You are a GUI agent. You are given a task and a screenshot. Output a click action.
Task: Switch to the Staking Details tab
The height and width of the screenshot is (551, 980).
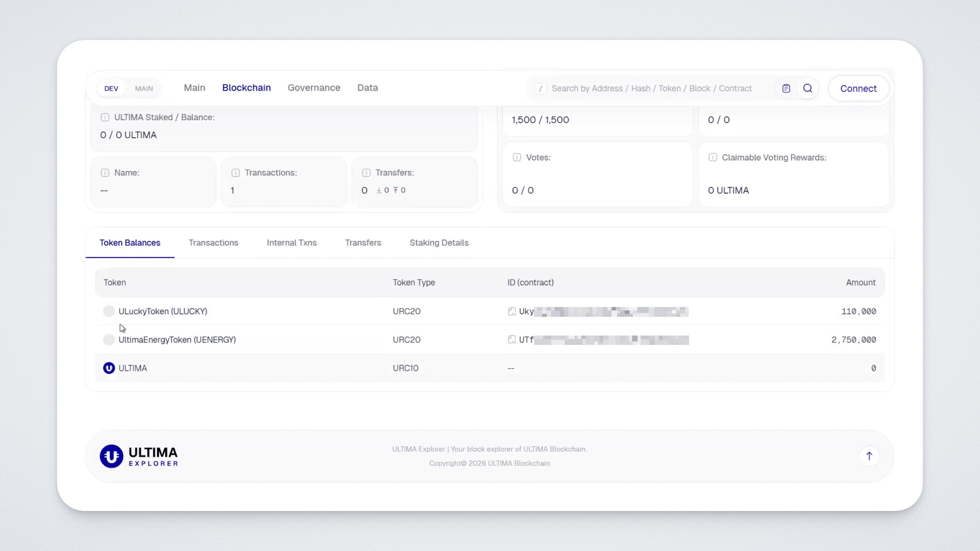point(439,243)
